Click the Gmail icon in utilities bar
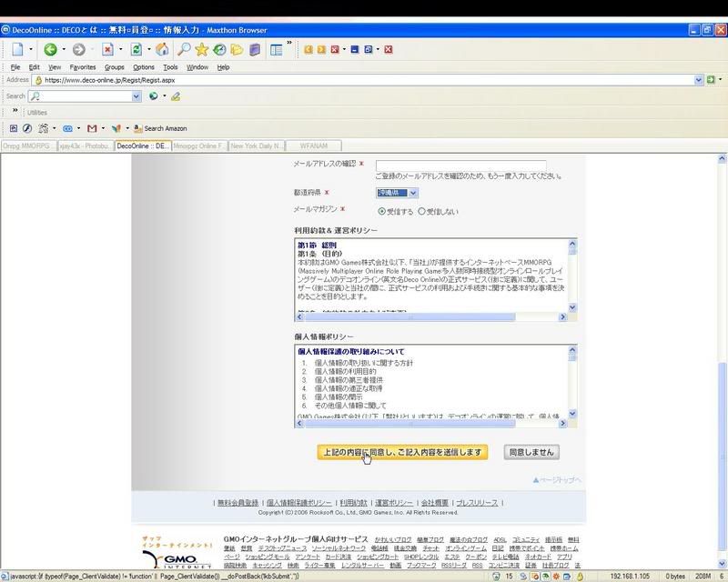The width and height of the screenshot is (728, 582). (92, 128)
